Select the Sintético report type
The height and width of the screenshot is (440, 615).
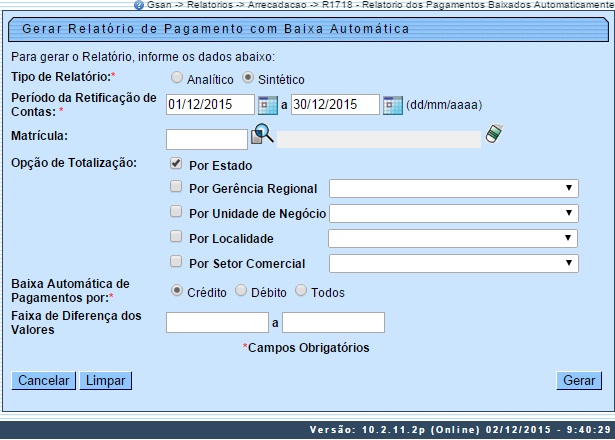250,78
